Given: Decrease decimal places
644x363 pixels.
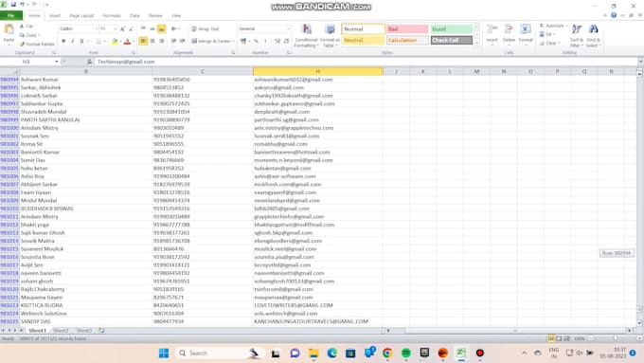Looking at the screenshot, I should click(x=286, y=41).
